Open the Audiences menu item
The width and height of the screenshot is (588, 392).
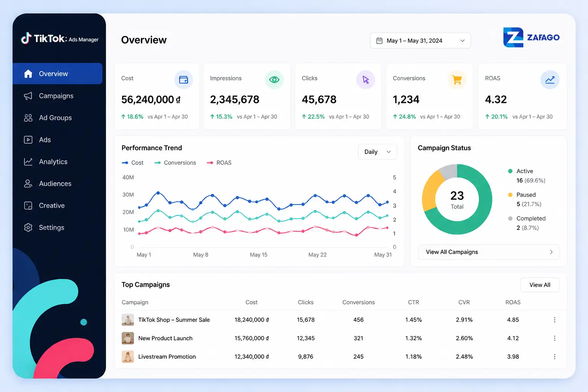pos(57,184)
